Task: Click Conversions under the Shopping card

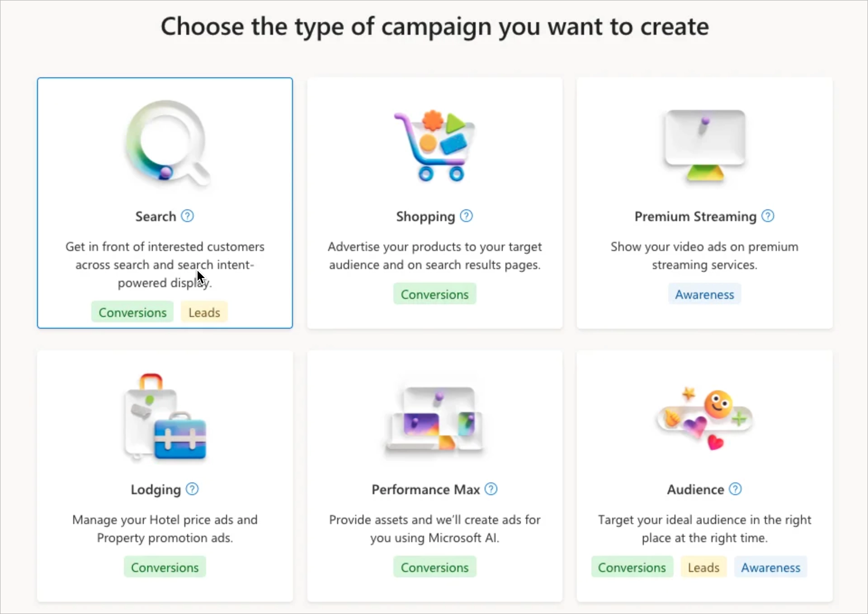Action: click(x=434, y=293)
